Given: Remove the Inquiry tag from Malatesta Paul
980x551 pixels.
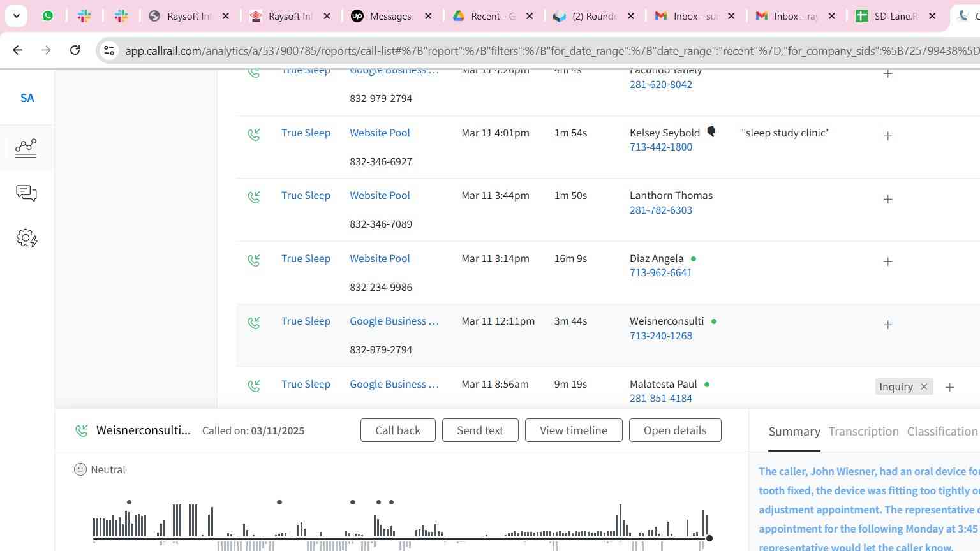Looking at the screenshot, I should tap(923, 386).
